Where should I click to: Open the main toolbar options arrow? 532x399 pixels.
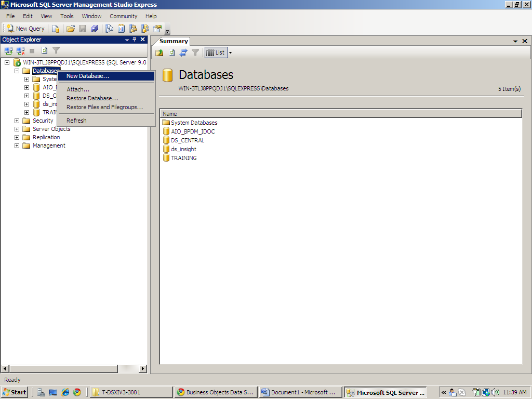click(x=168, y=32)
